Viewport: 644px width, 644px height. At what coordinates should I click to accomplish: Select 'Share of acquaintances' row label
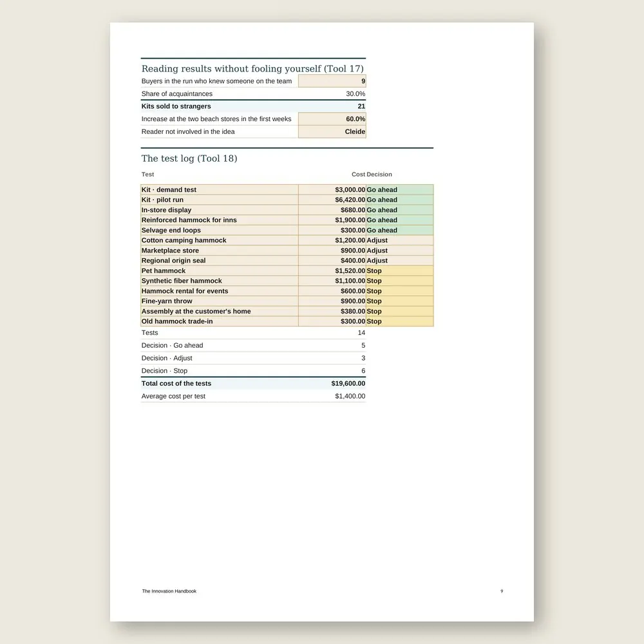(x=177, y=93)
